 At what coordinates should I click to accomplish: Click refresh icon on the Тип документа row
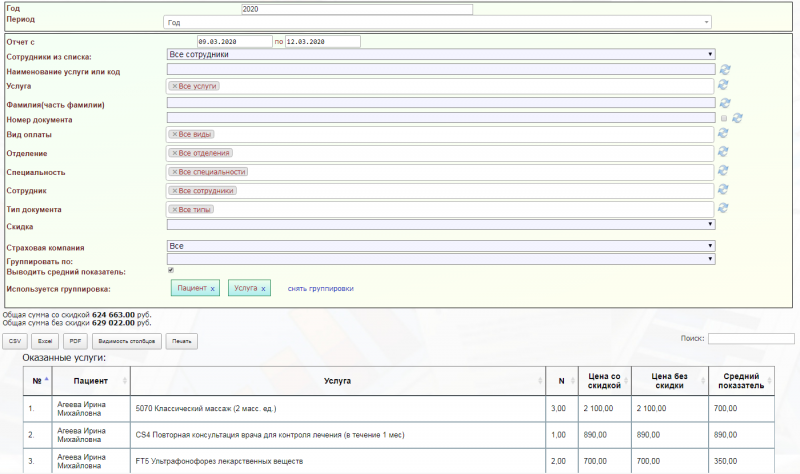(724, 209)
